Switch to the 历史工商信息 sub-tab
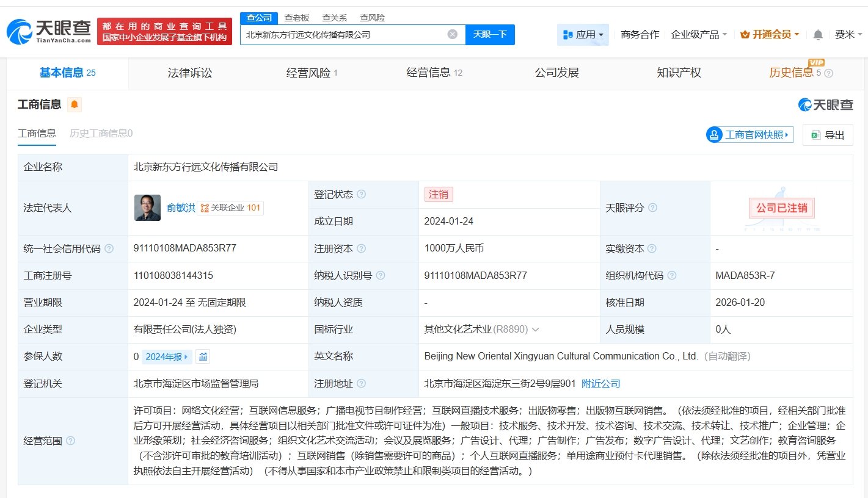Screen dimensions: 868x498 (101, 133)
